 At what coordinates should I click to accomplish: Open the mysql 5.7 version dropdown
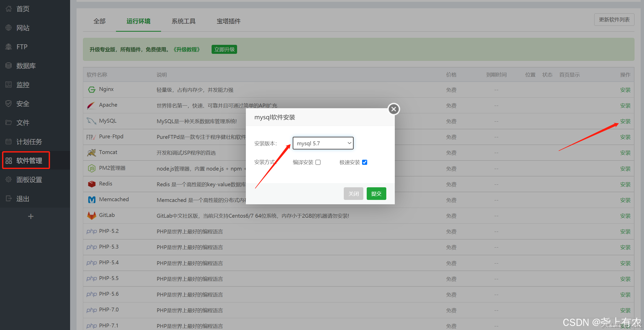coord(323,143)
